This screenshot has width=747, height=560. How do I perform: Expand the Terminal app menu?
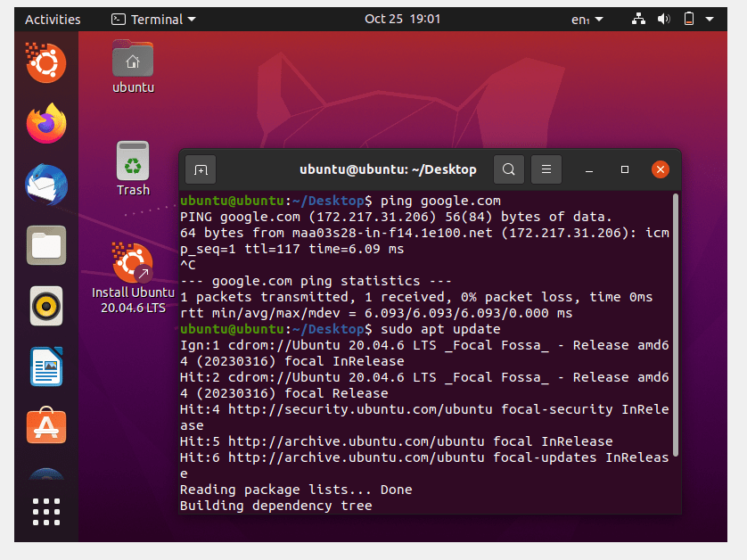point(154,19)
